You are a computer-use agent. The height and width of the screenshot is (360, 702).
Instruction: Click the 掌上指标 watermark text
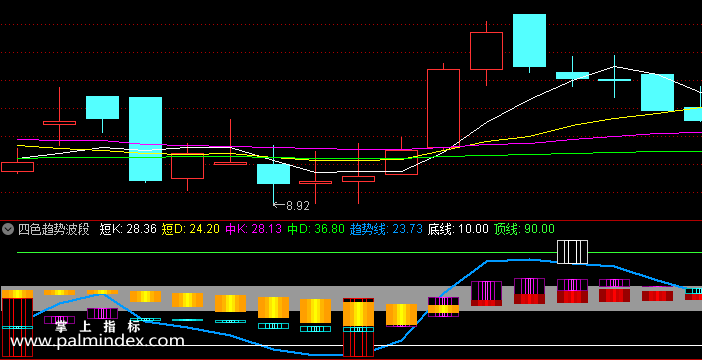pyautogui.click(x=98, y=326)
